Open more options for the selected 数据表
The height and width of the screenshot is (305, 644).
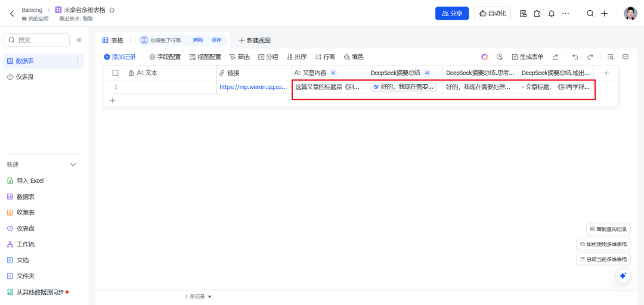[x=77, y=61]
